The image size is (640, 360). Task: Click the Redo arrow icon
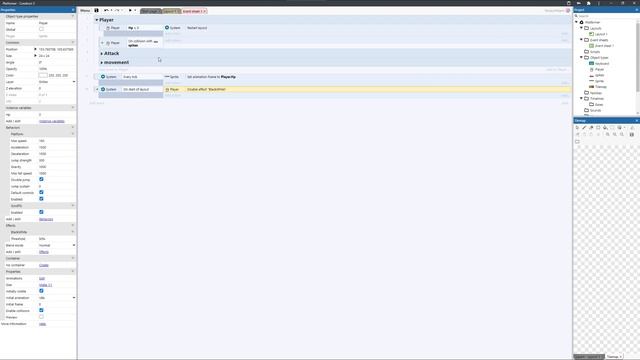coord(117,11)
